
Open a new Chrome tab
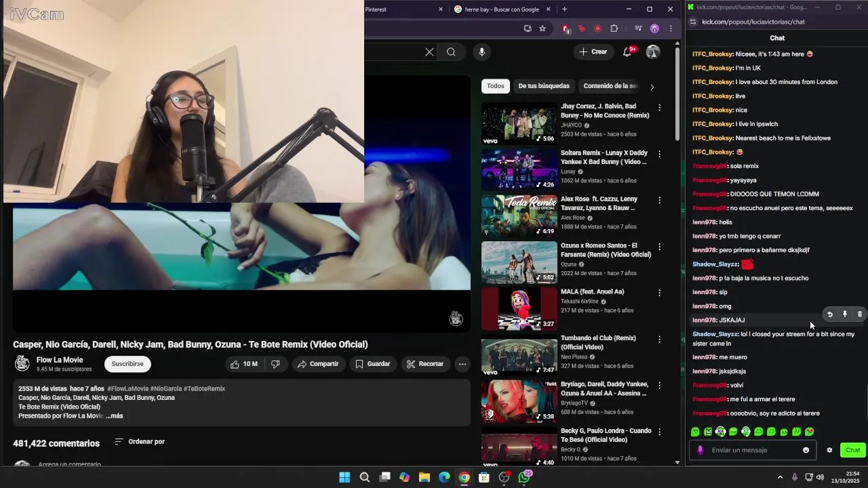(x=564, y=9)
